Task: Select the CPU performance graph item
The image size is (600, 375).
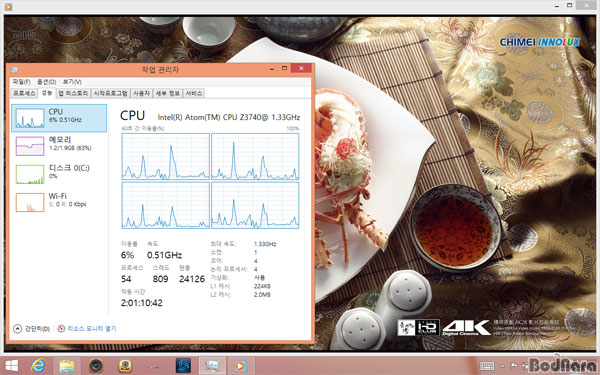Action: click(59, 118)
